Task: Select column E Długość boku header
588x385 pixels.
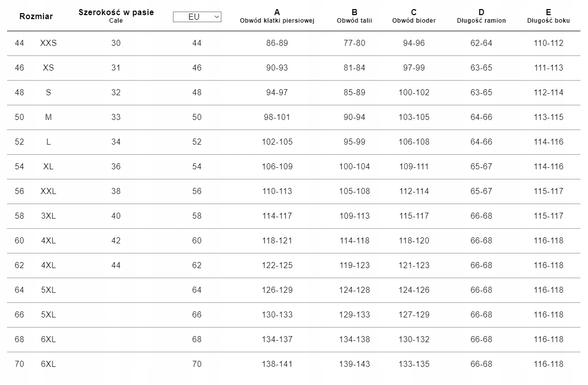Action: pyautogui.click(x=548, y=16)
